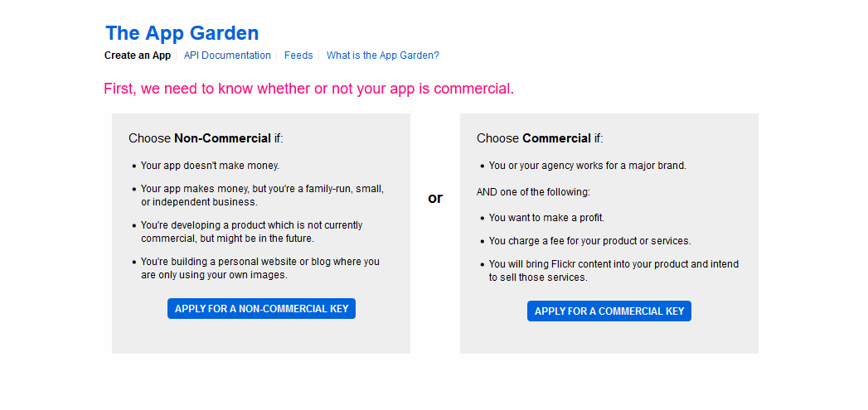
Task: Go to the Feeds page
Action: point(298,55)
